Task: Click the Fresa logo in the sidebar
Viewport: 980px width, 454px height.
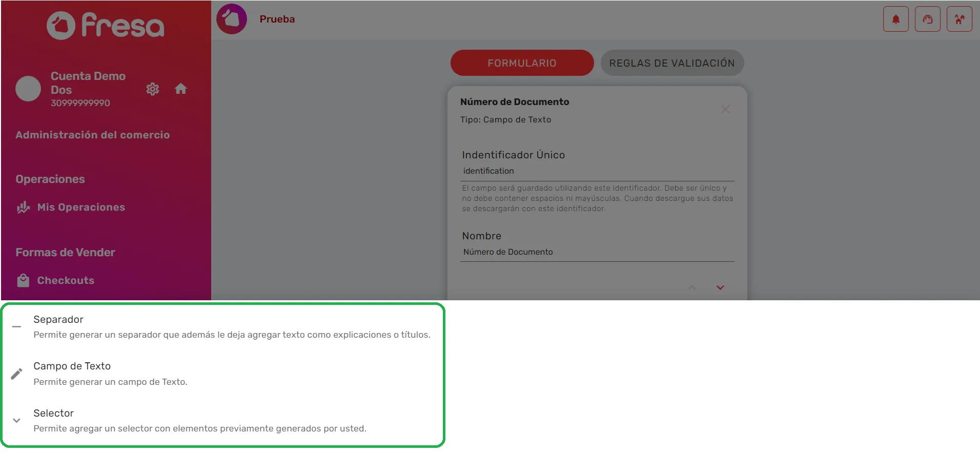Action: point(106,25)
